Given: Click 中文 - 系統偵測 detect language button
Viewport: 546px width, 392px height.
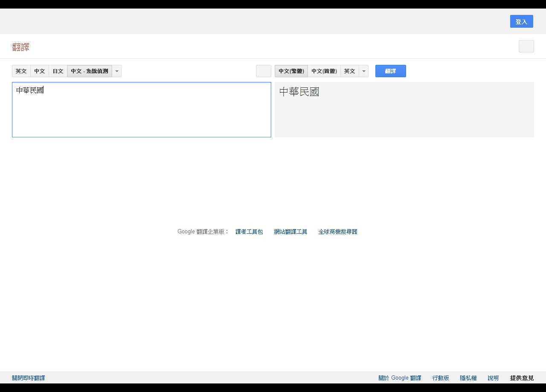Looking at the screenshot, I should click(x=90, y=71).
